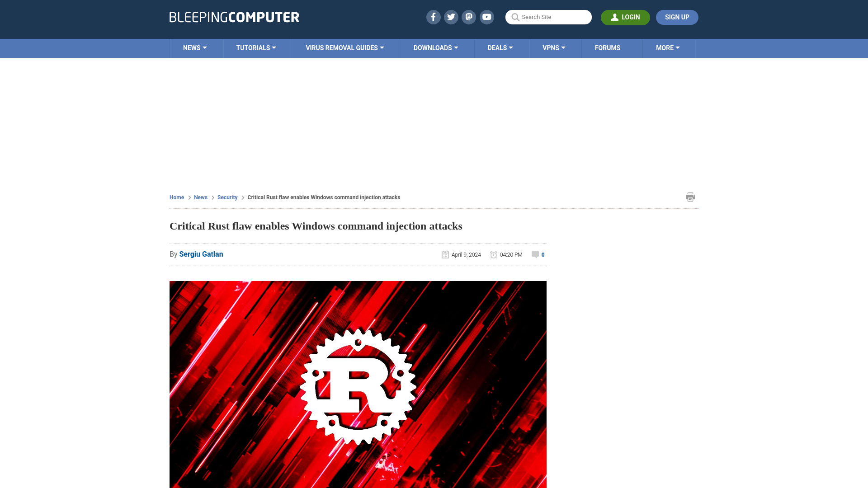Expand the NEWS dropdown menu
This screenshot has height=488, width=868.
tap(195, 47)
